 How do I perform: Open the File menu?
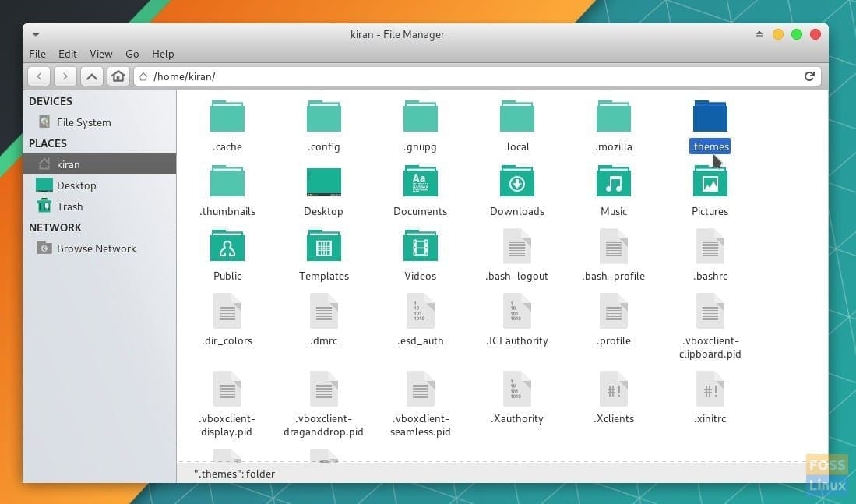click(37, 54)
